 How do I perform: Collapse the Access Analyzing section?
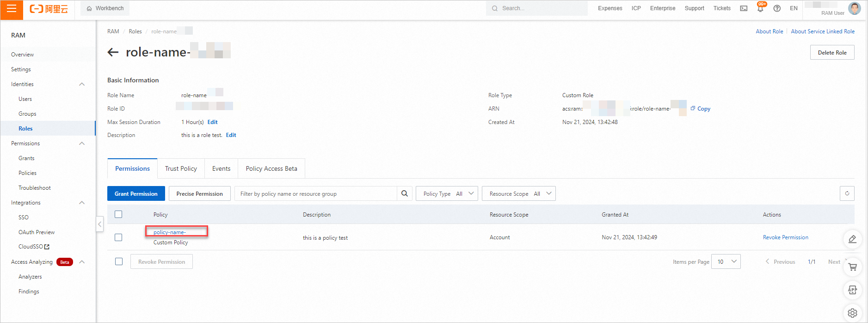coord(82,262)
